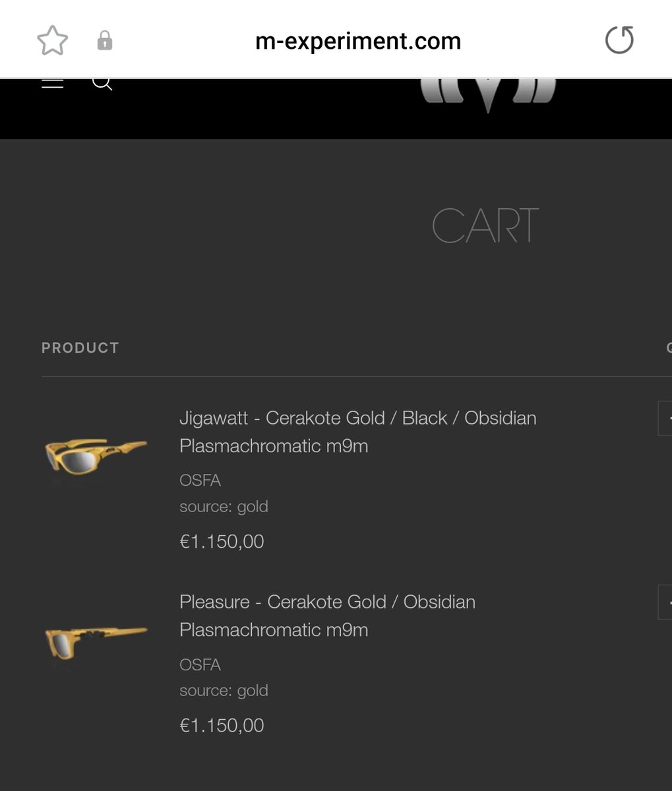Viewport: 672px width, 791px height.
Task: Click the OSFA size label under Pleasure
Action: pos(200,664)
